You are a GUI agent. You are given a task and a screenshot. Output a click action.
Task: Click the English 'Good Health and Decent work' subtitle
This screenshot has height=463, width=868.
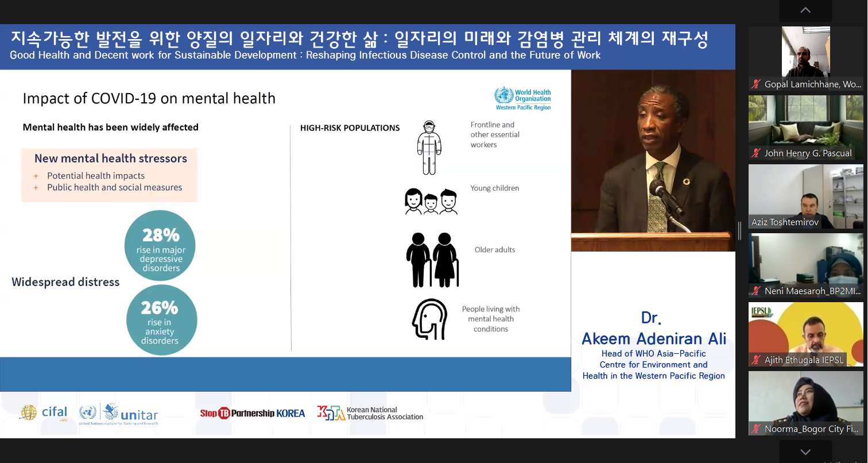pyautogui.click(x=305, y=56)
